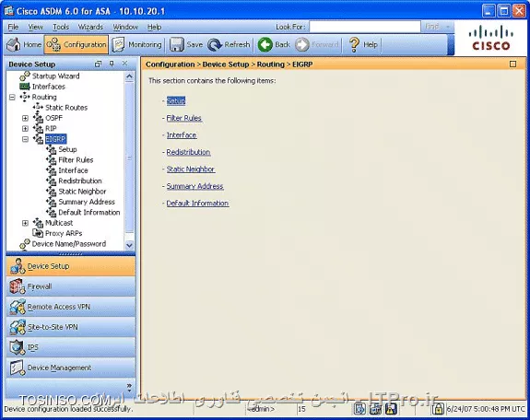Select Static Neighbor in tree

(x=82, y=192)
